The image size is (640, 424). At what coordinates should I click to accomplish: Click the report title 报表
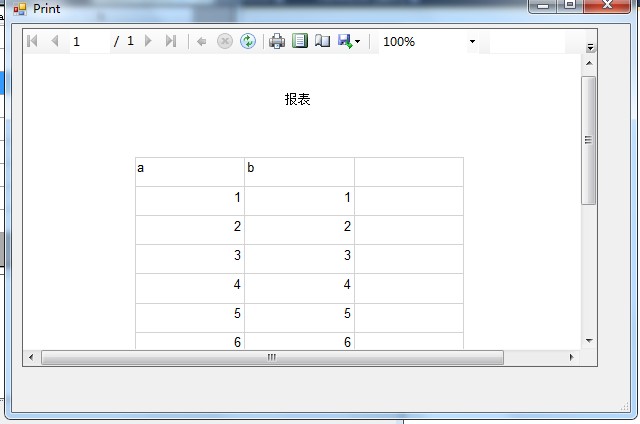298,99
